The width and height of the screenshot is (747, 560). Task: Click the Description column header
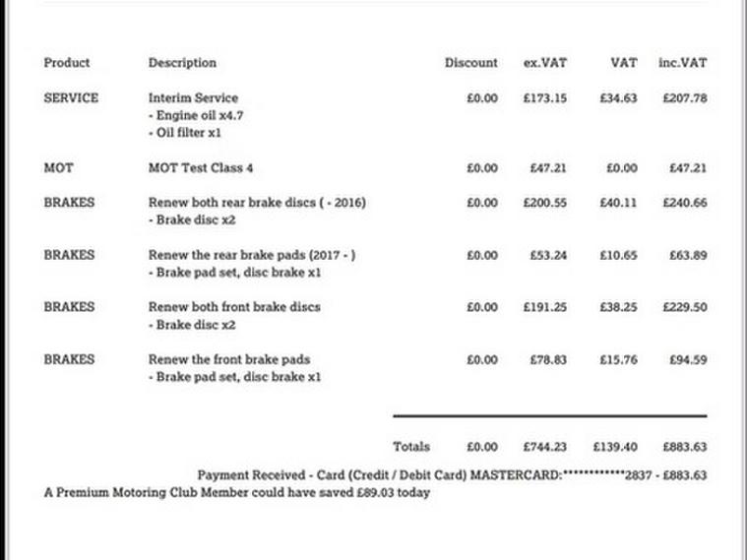pos(182,63)
